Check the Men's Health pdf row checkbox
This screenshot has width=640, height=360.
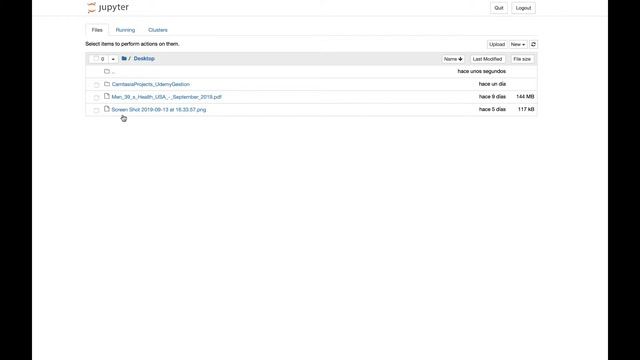tap(96, 97)
